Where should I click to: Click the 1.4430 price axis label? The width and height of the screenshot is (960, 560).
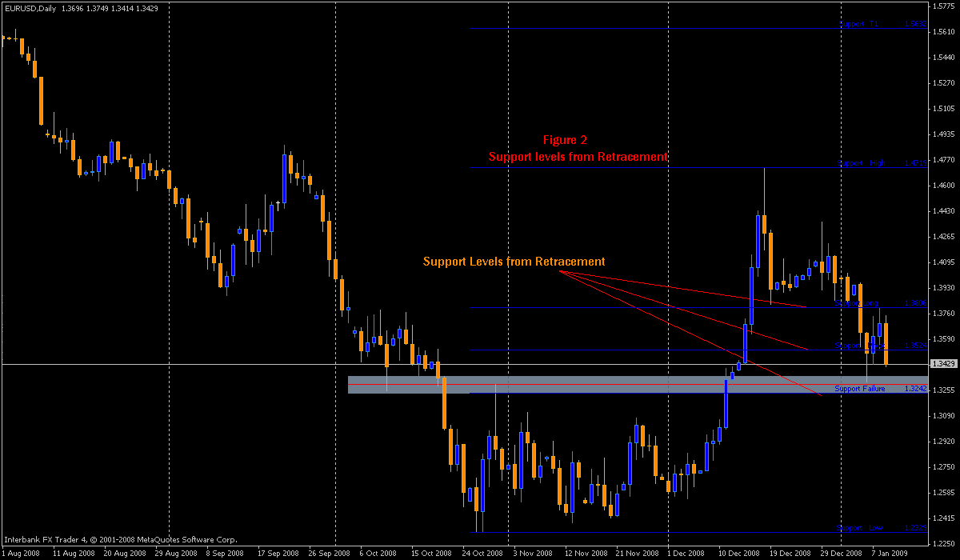tap(944, 211)
